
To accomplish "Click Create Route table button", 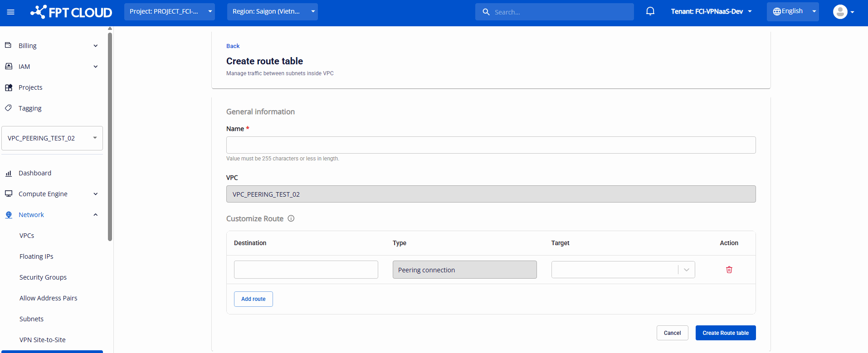I will tap(726, 333).
